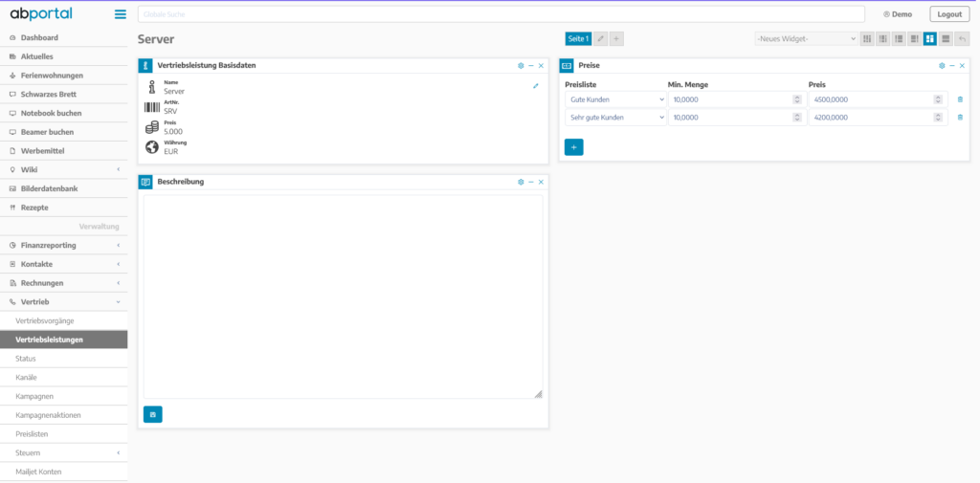Image resolution: width=980 pixels, height=483 pixels.
Task: Click the blue save icon below the description box
Action: [153, 414]
